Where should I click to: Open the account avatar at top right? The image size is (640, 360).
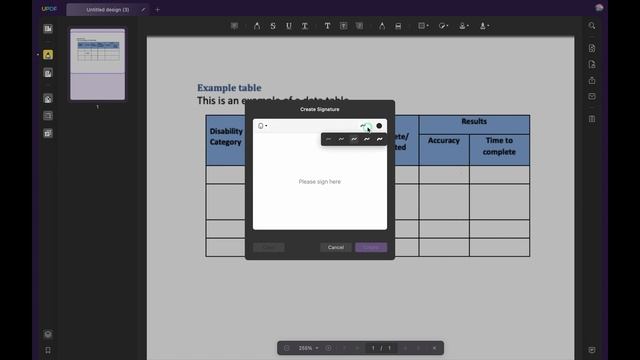click(x=599, y=8)
